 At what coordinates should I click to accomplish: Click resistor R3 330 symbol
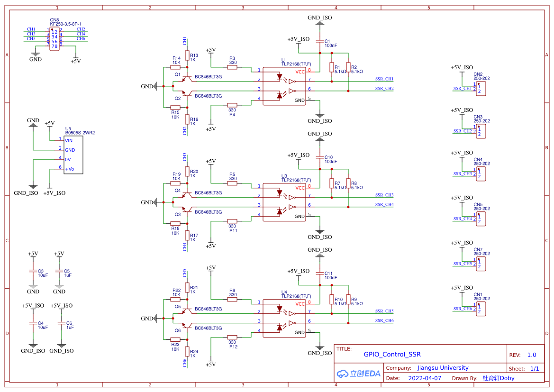pos(232,67)
